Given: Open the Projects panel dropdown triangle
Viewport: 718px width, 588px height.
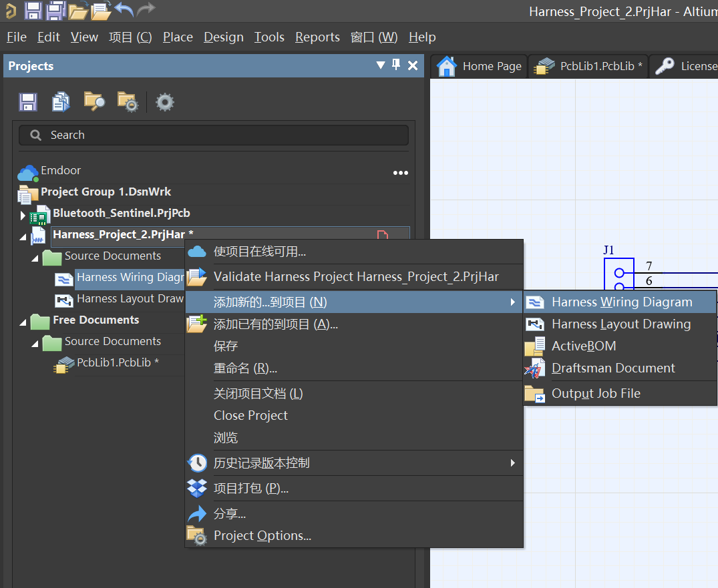Looking at the screenshot, I should click(381, 65).
